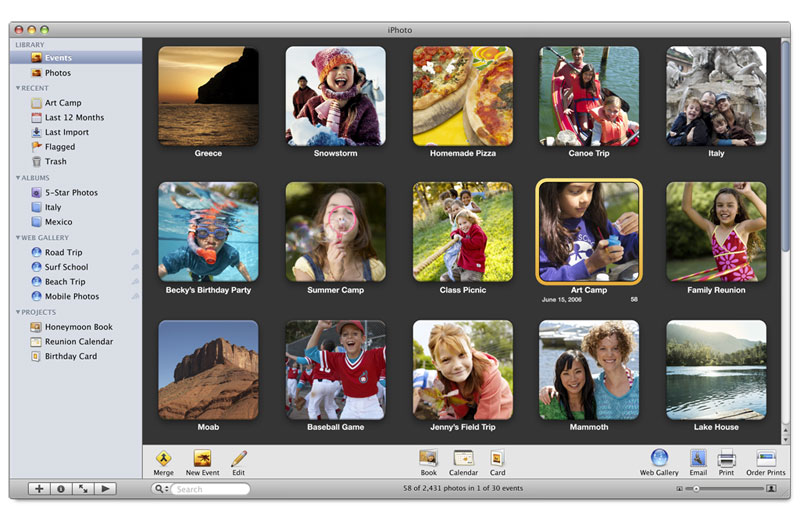
Task: Open the Honeymoon Book project
Action: click(x=78, y=327)
